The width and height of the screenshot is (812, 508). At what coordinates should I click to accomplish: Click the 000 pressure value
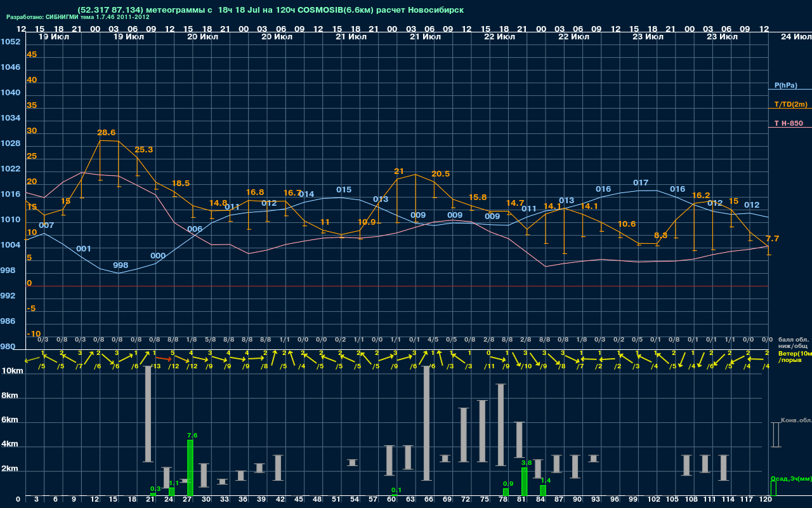click(158, 256)
